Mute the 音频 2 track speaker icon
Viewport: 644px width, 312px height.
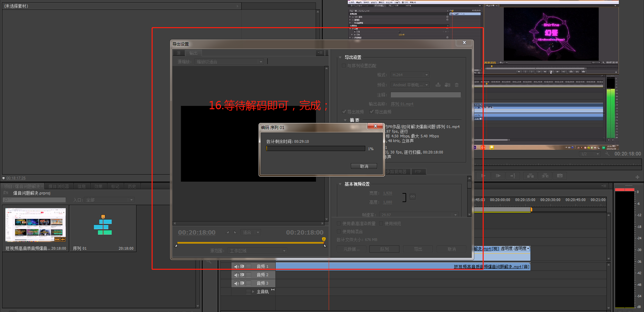click(236, 275)
